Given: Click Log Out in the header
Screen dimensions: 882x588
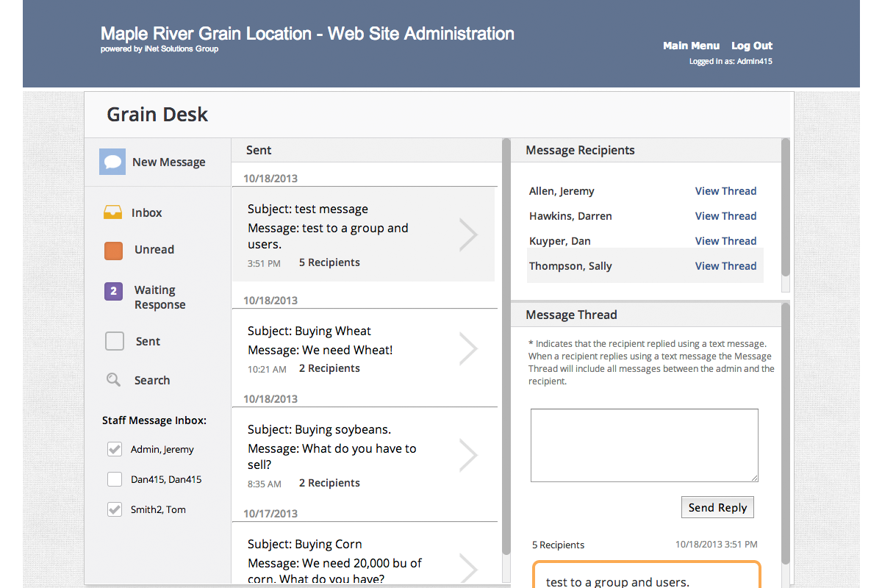Looking at the screenshot, I should (x=751, y=46).
